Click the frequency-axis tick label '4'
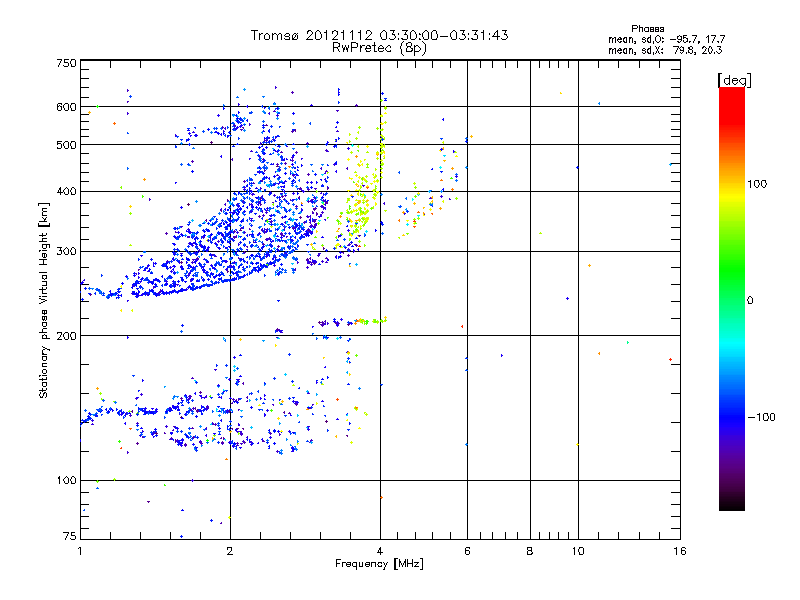This screenshot has width=800, height=600. [380, 551]
